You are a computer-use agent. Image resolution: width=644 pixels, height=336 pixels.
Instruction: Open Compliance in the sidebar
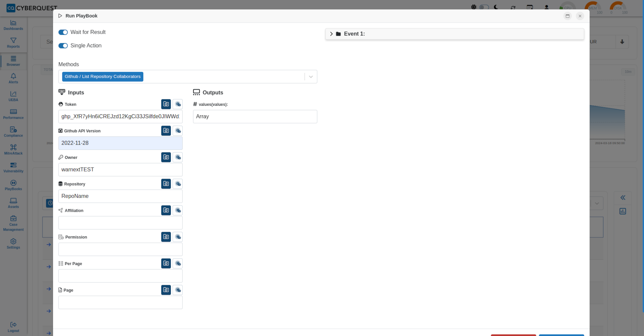pos(13,132)
